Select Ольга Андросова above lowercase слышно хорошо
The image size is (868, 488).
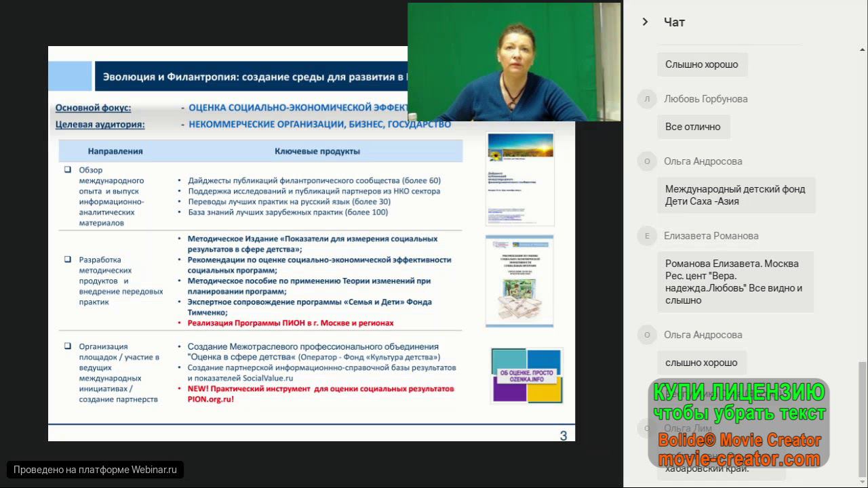tap(703, 335)
